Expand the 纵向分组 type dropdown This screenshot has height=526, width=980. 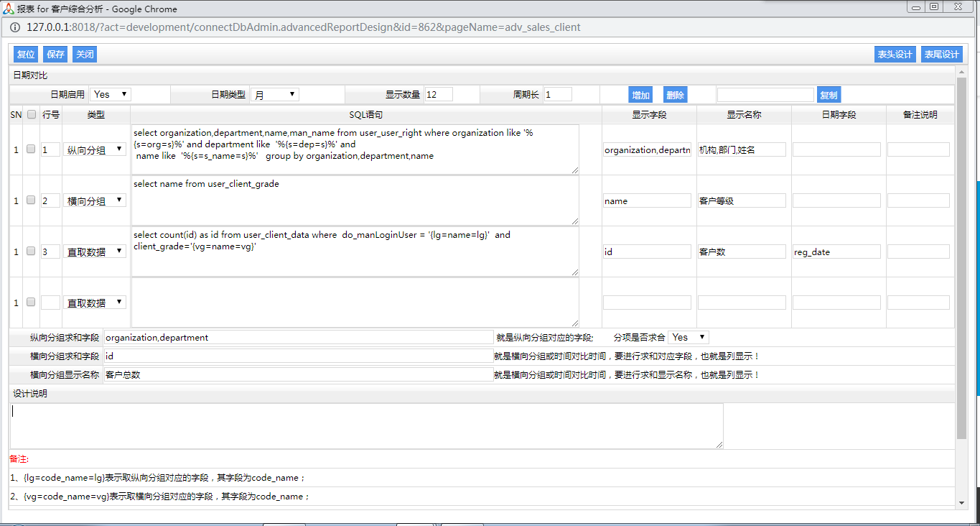pos(95,150)
